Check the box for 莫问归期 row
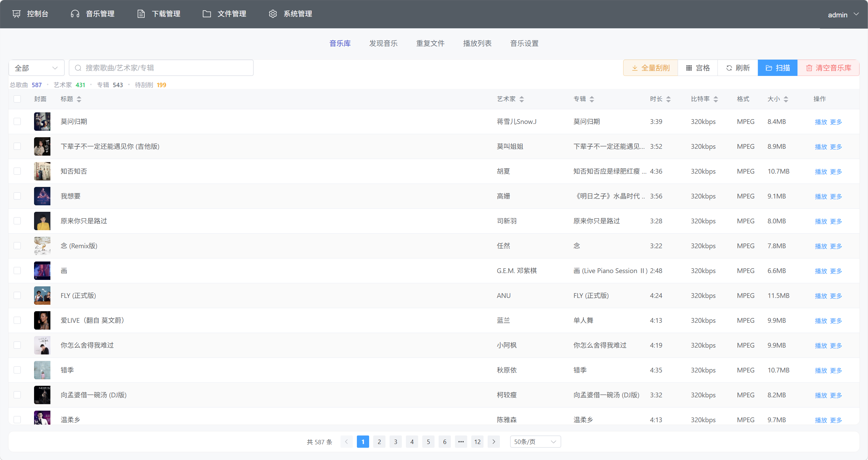Screen dimensions: 868x460 pos(17,122)
